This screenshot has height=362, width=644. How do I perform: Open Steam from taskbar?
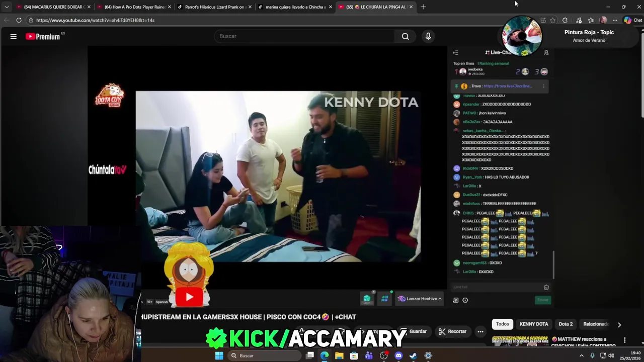click(413, 355)
